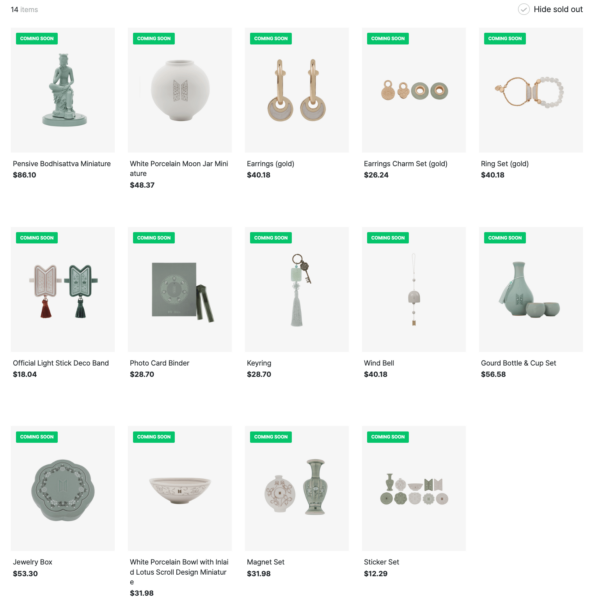Select the Sticker Set product thumbnail
Viewport: 600px width, 600px height.
[x=414, y=488]
